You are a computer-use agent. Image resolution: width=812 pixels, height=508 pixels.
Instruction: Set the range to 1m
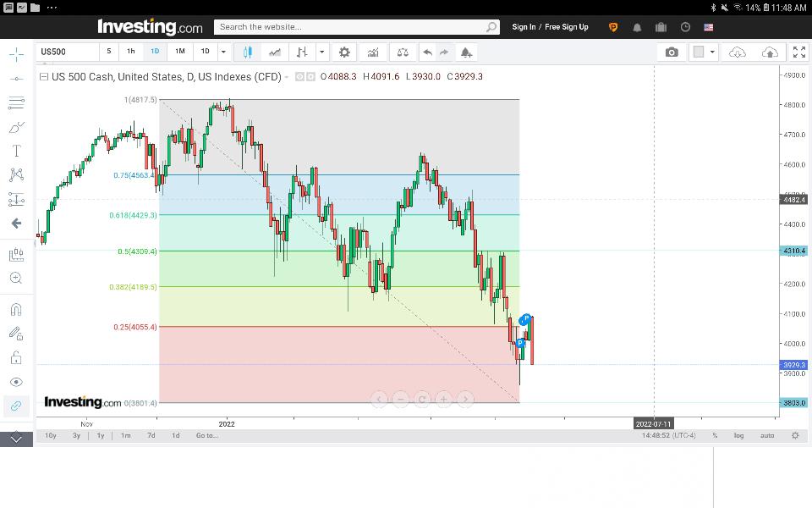126,435
